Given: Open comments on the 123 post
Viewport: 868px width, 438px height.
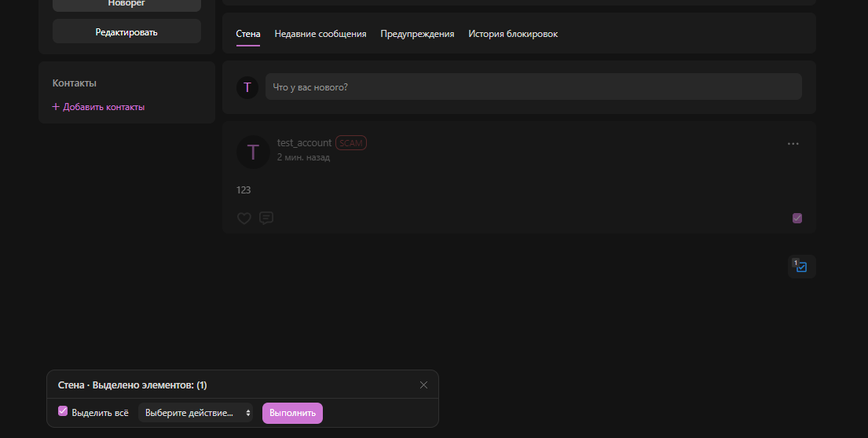Looking at the screenshot, I should (x=266, y=219).
